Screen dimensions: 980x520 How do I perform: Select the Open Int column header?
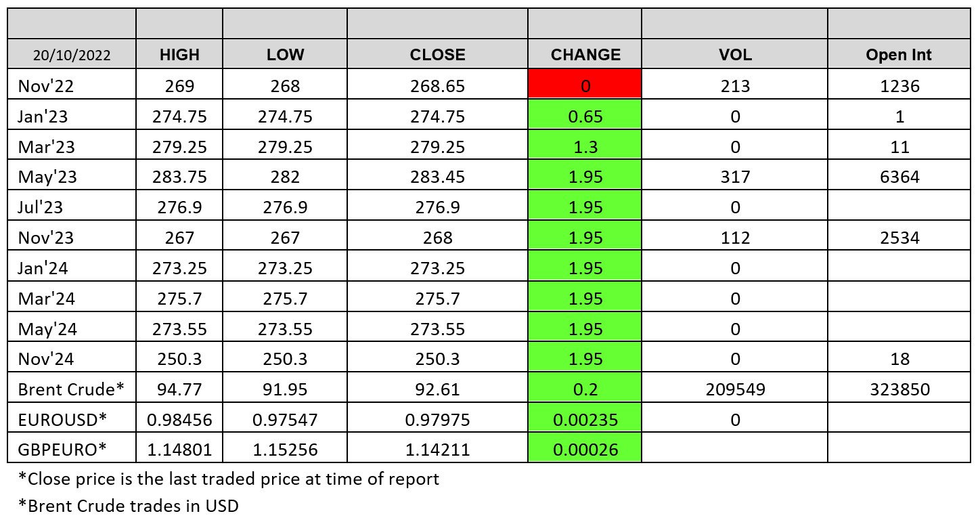899,55
